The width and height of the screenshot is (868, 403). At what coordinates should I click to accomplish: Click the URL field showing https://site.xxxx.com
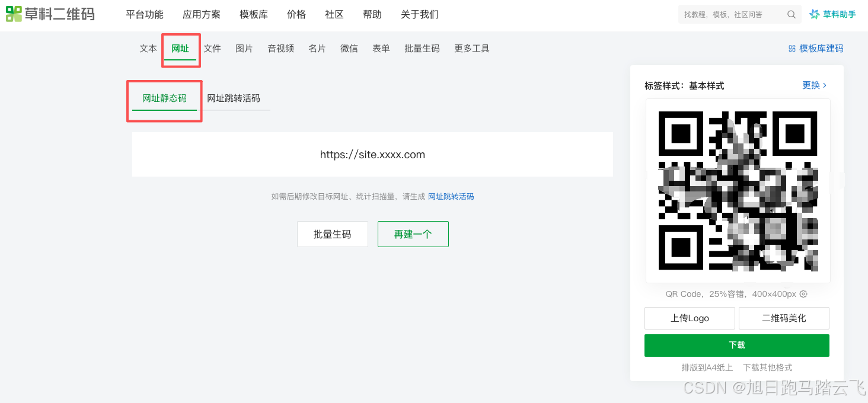[372, 155]
